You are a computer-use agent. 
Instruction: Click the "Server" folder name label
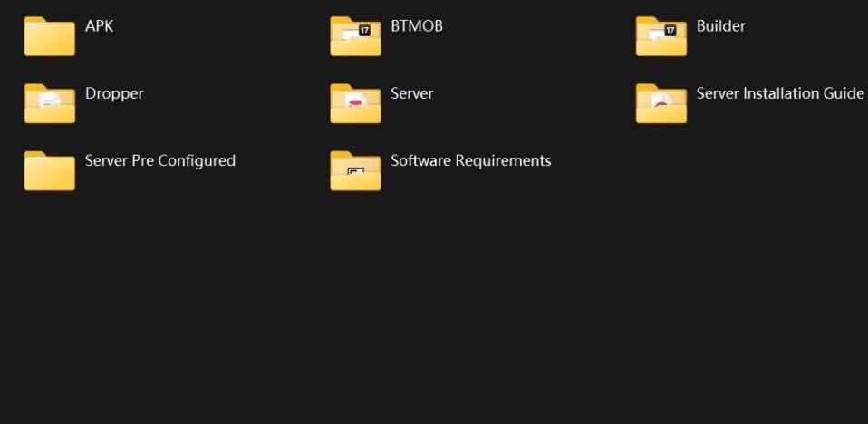(411, 93)
